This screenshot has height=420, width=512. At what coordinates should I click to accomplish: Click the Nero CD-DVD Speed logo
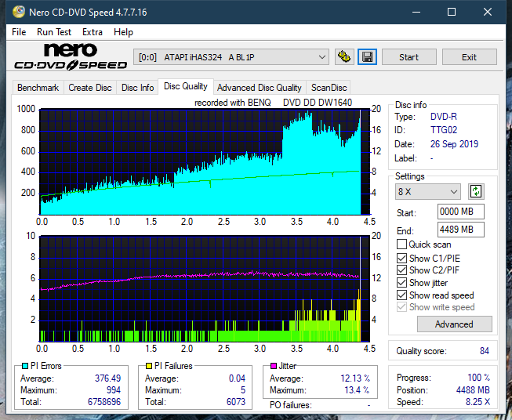(x=71, y=56)
